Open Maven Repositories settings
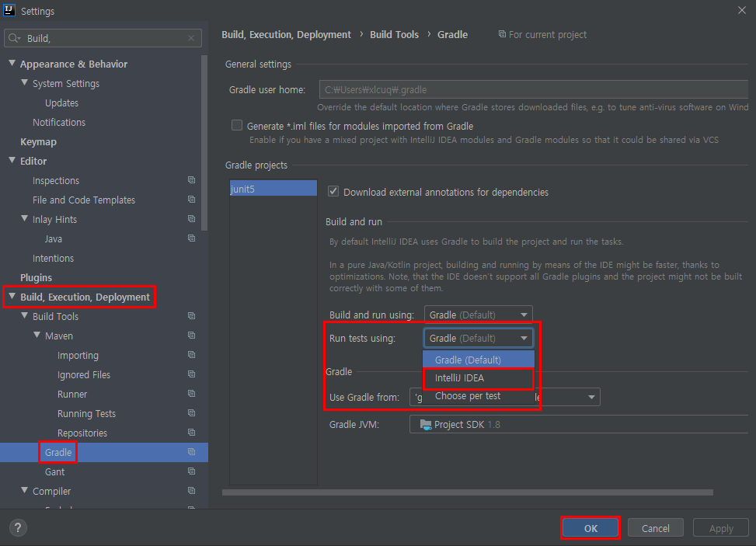 pyautogui.click(x=82, y=433)
